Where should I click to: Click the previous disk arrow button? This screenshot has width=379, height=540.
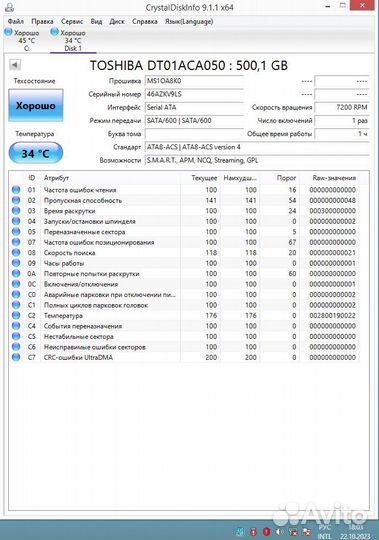coord(15,64)
